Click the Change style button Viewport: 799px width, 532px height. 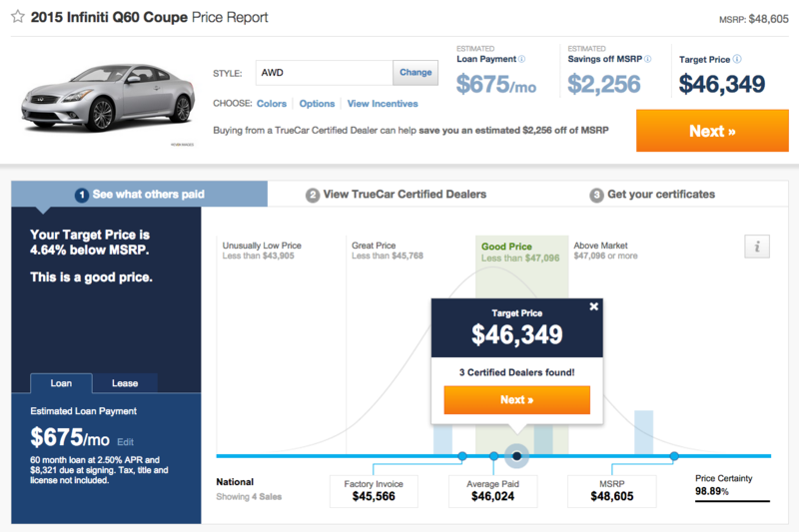415,72
